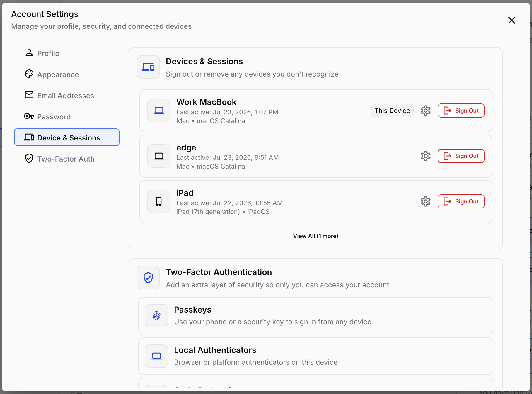This screenshot has width=532, height=394.
Task: Open the Passkeys option
Action: point(316,316)
